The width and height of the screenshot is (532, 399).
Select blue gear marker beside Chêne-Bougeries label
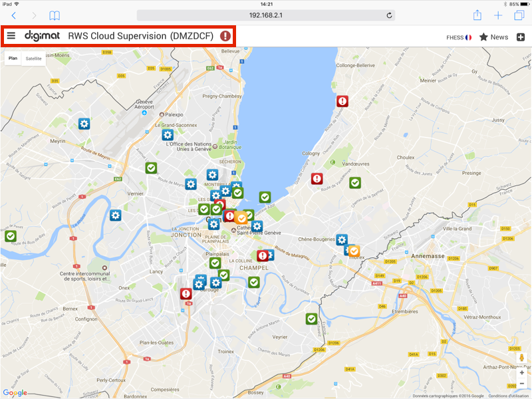[342, 239]
